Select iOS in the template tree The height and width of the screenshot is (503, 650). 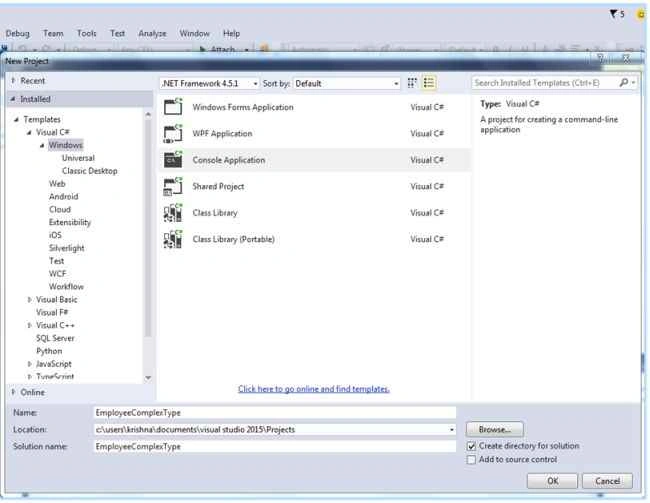click(55, 235)
